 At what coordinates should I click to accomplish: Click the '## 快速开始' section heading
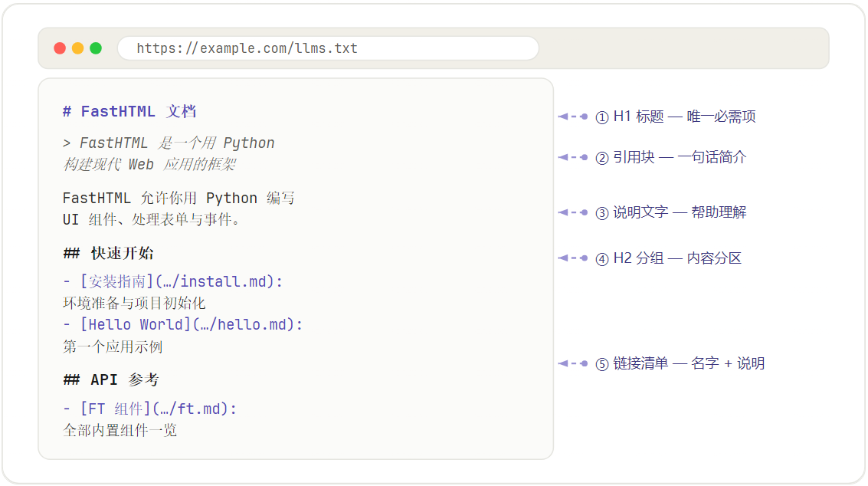click(108, 253)
